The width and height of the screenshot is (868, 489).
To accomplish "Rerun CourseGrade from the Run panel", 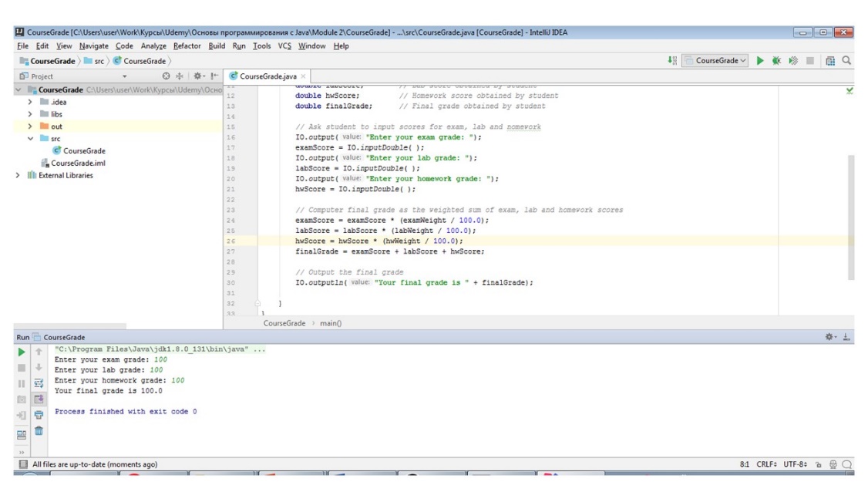I will (x=22, y=352).
